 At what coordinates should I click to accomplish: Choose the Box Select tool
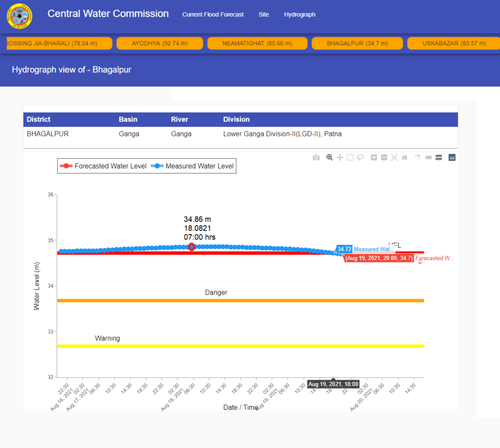point(350,157)
